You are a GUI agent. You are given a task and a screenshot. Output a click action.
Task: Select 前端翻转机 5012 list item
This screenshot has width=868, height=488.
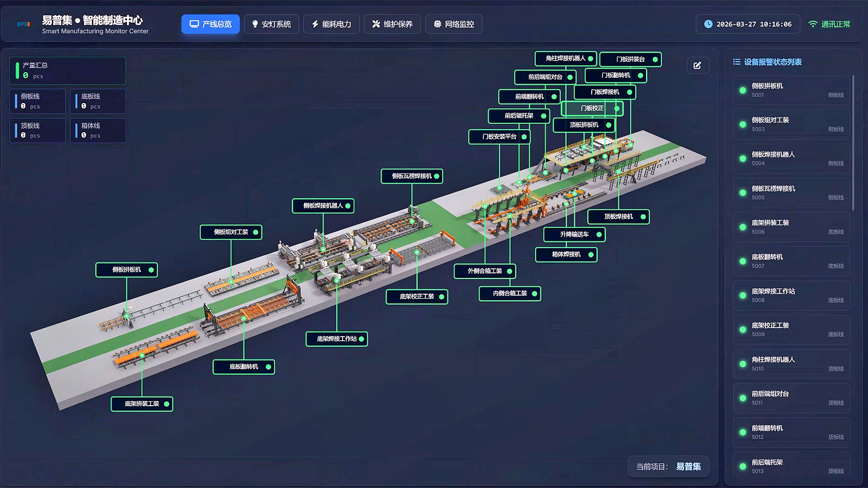791,432
